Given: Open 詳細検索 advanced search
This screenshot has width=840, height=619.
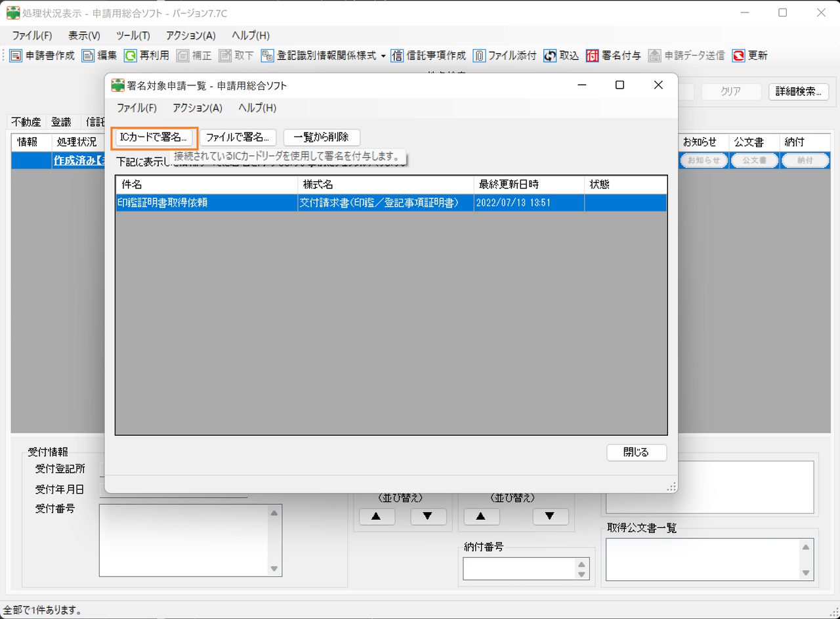Looking at the screenshot, I should pos(798,91).
